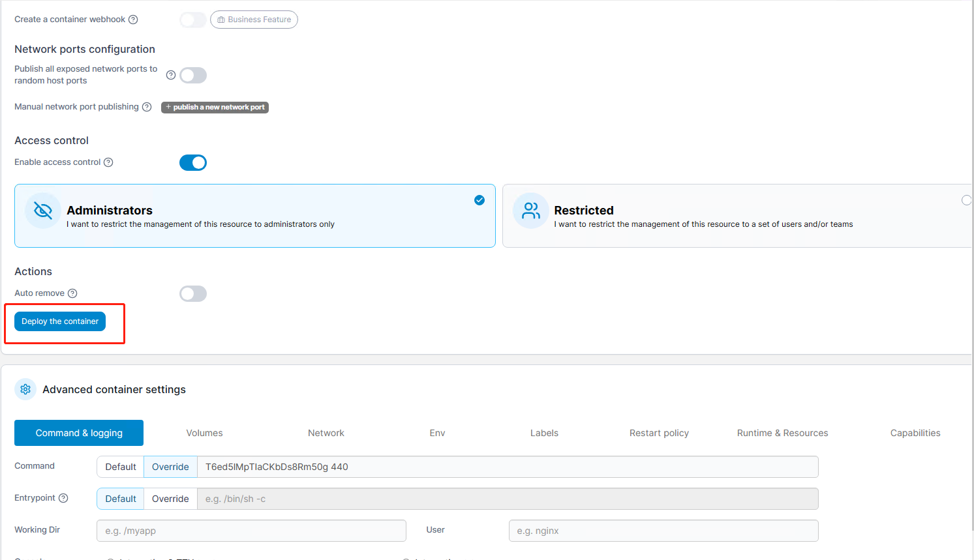Click Deploy the container button
The image size is (974, 560).
coord(60,321)
